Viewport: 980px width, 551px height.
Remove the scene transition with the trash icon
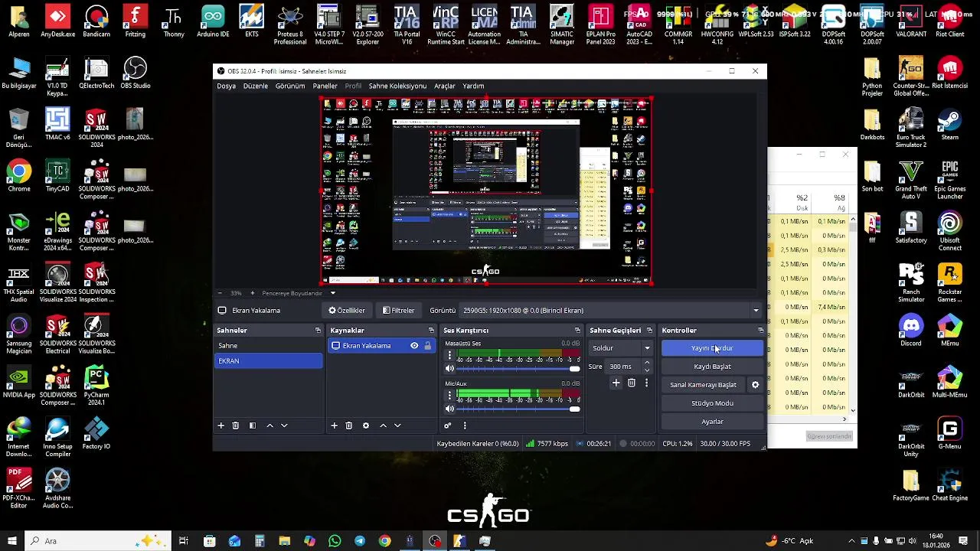point(632,383)
